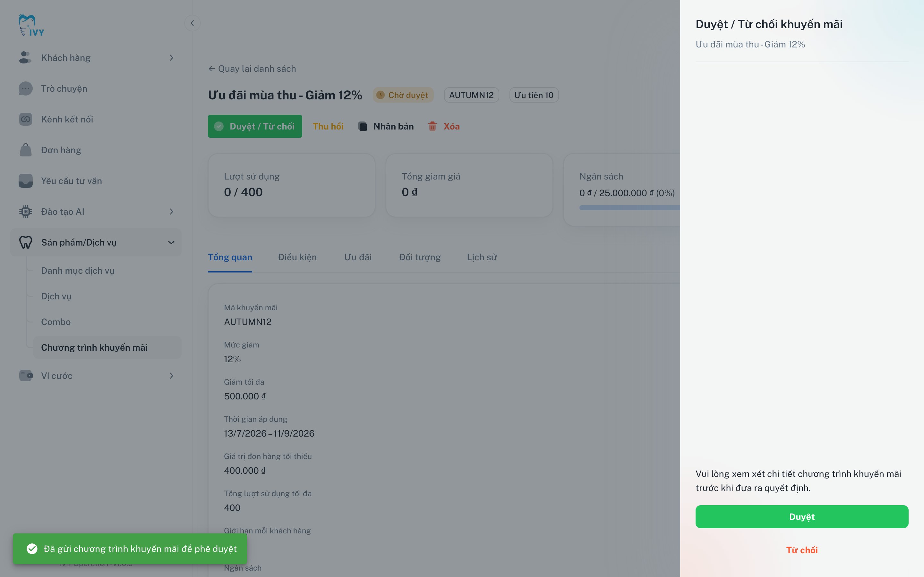Switch to the Điều kiện tab

click(x=297, y=257)
